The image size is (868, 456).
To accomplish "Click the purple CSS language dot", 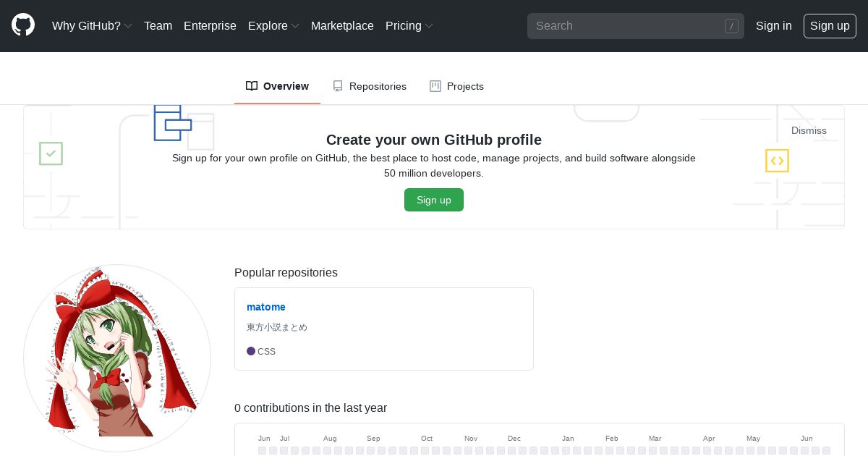I will (x=251, y=351).
